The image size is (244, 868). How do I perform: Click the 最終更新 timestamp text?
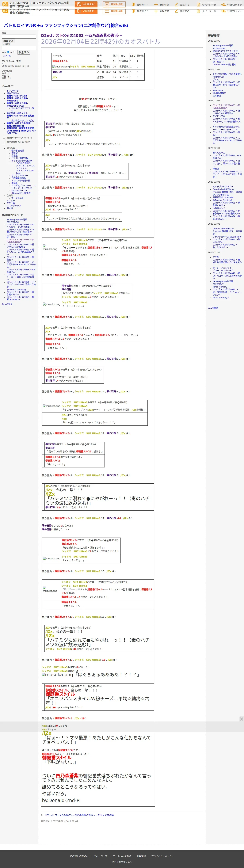[x=60, y=821]
